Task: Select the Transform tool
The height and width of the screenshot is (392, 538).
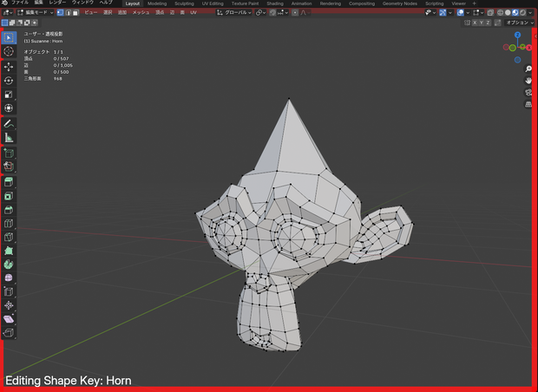Action: 9,108
